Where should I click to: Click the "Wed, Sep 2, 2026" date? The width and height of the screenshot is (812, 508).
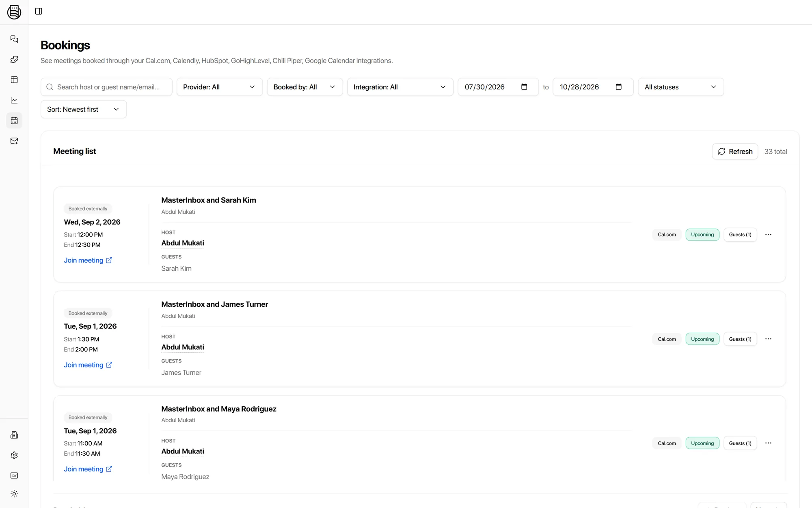[92, 222]
